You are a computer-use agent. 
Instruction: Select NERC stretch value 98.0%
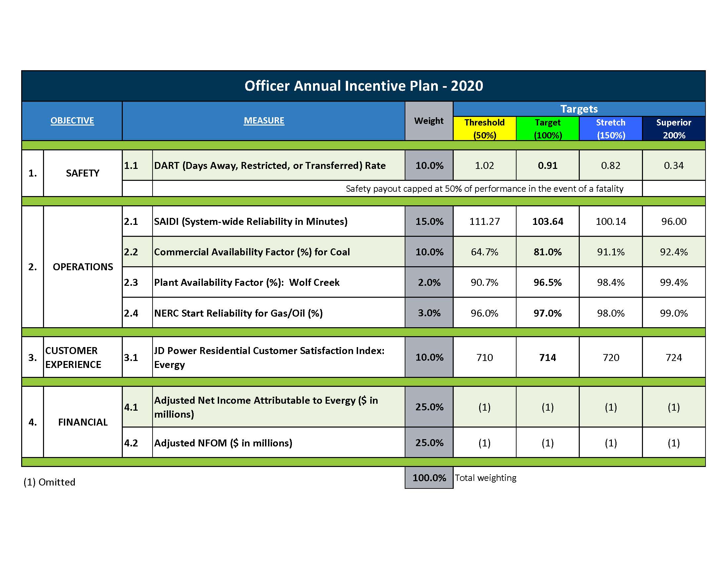[610, 313]
